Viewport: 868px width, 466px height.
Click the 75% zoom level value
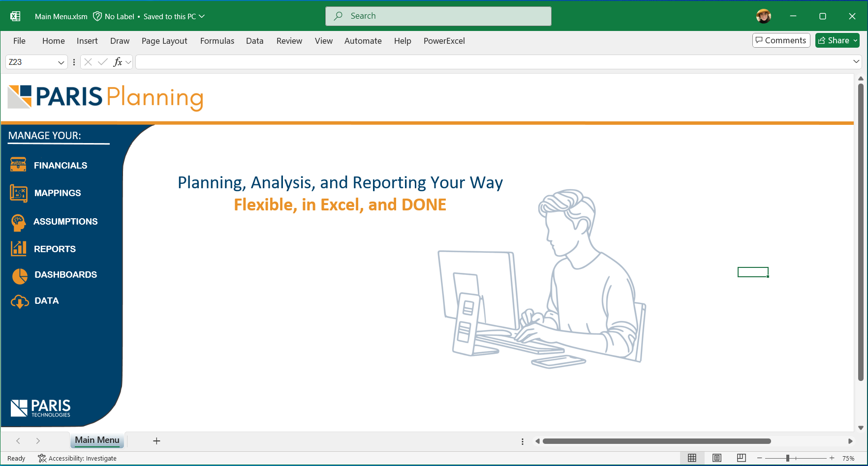(x=848, y=458)
